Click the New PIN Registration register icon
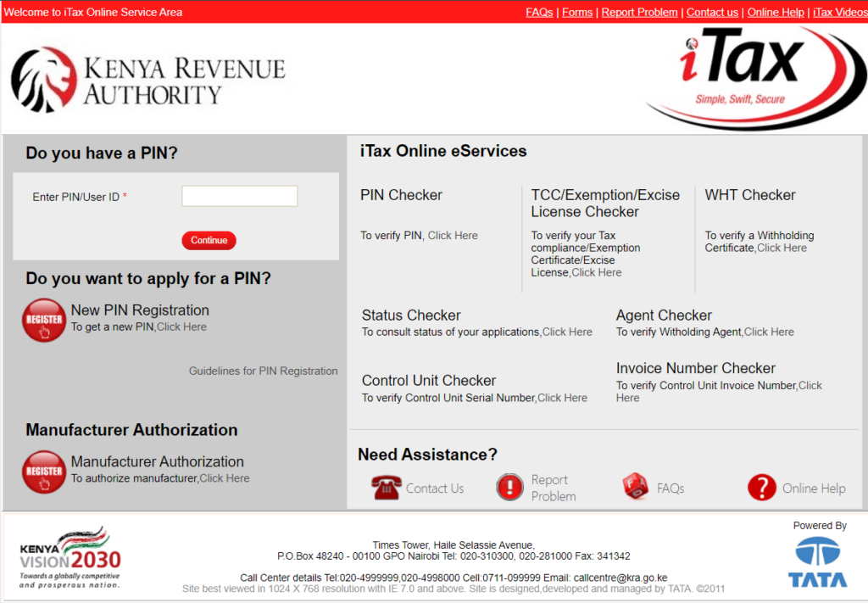Screen dimensions: 868x603 [44, 320]
